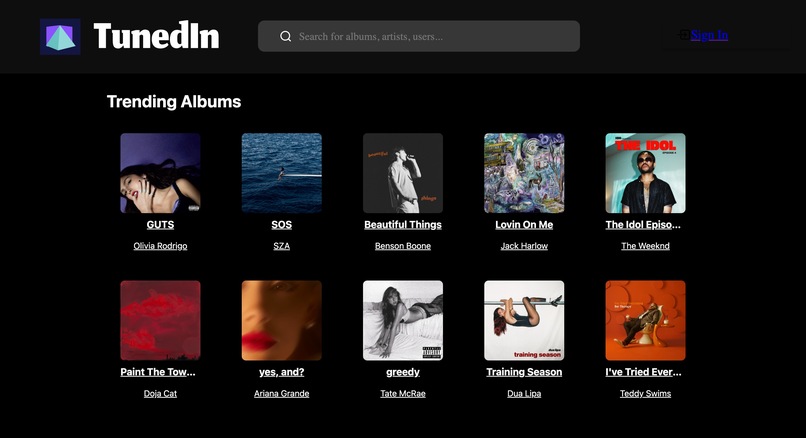Screen dimensions: 806x438
Task: Visit Ariana Grande artist page
Action: (282, 393)
